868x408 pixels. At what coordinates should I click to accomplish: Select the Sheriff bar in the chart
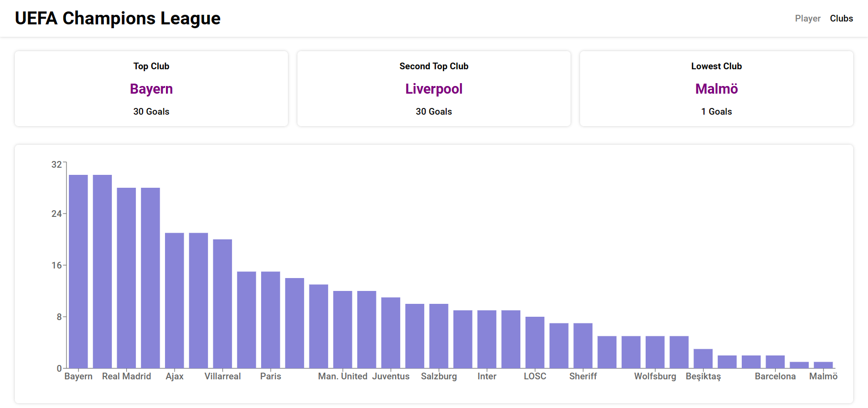pos(583,346)
